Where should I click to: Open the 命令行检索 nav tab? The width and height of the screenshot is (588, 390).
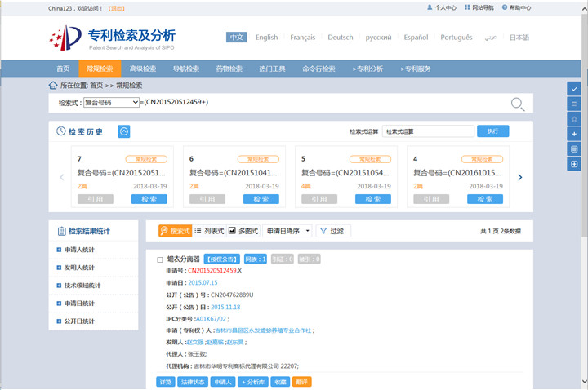(318, 69)
